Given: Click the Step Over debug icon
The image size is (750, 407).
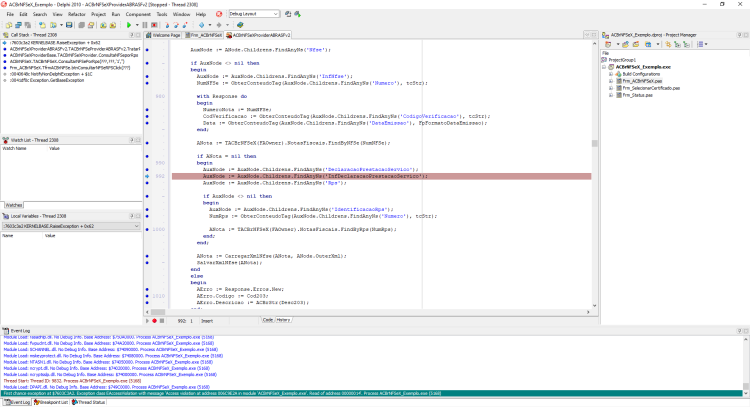Looking at the screenshot, I should (176, 25).
